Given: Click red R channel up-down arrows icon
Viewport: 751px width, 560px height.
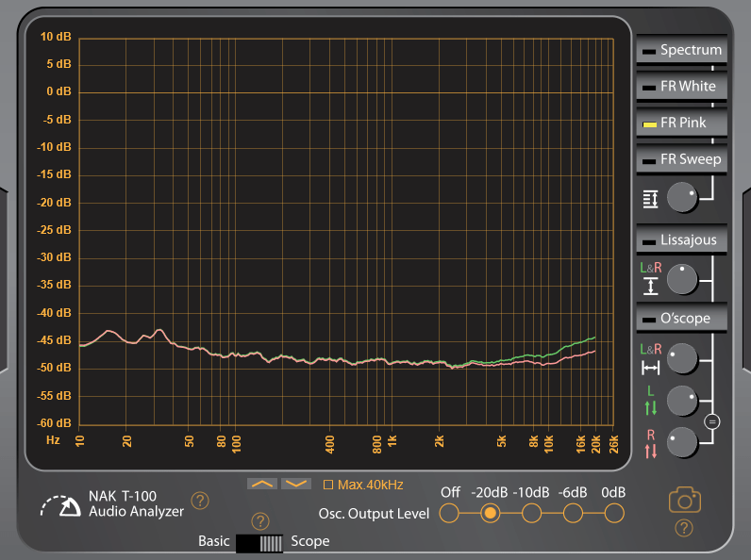Looking at the screenshot, I should pyautogui.click(x=650, y=451).
